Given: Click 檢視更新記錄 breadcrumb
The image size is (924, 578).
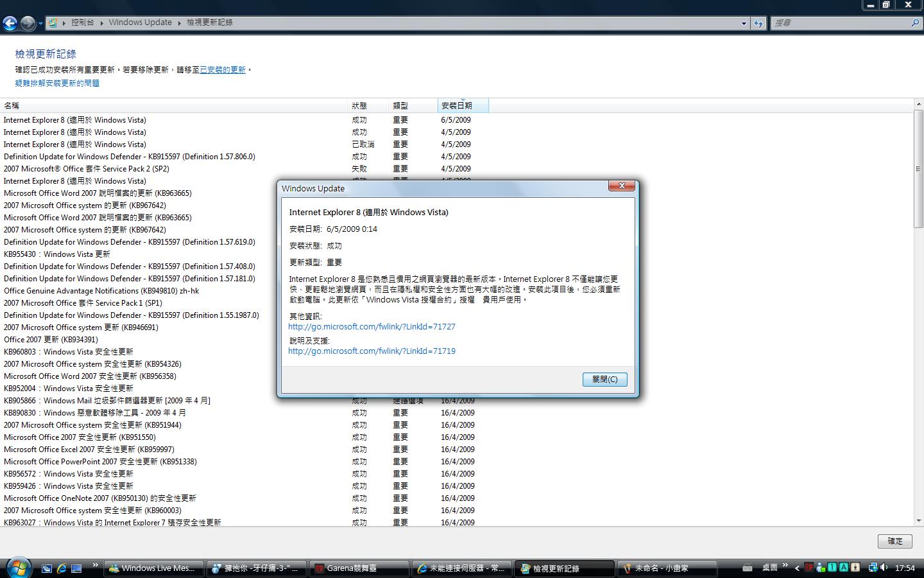Looking at the screenshot, I should pos(210,22).
